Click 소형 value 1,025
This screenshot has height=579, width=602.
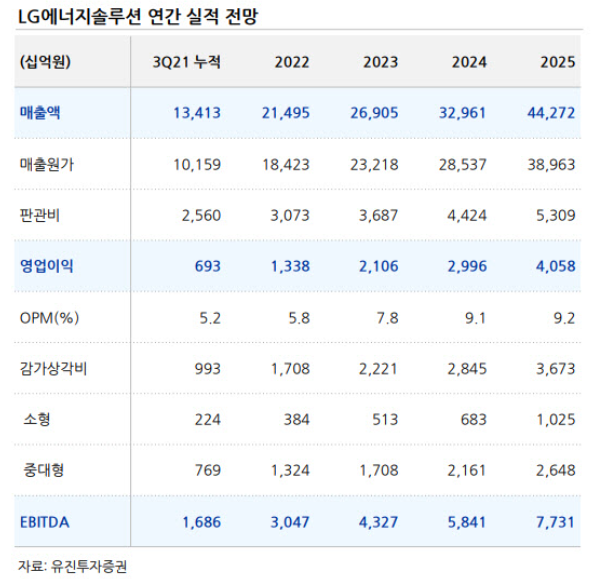pyautogui.click(x=556, y=420)
